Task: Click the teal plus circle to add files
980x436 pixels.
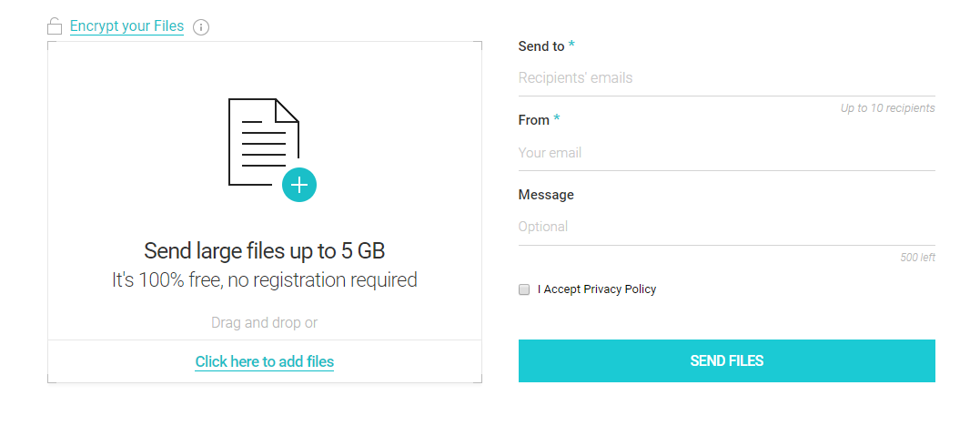Action: [299, 185]
